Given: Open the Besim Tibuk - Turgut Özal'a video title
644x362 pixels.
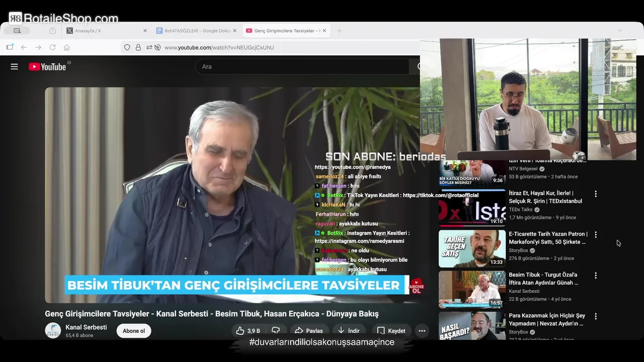Looking at the screenshot, I should 543,279.
